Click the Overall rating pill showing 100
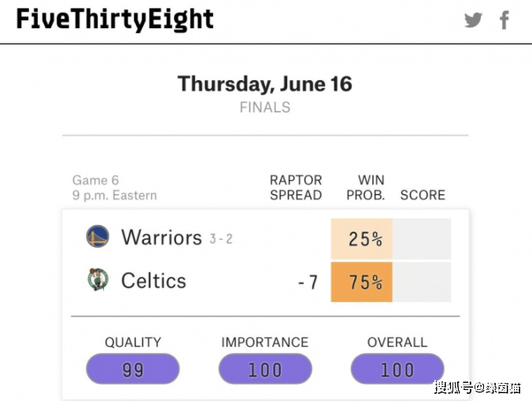Image resolution: width=532 pixels, height=401 pixels. point(397,369)
